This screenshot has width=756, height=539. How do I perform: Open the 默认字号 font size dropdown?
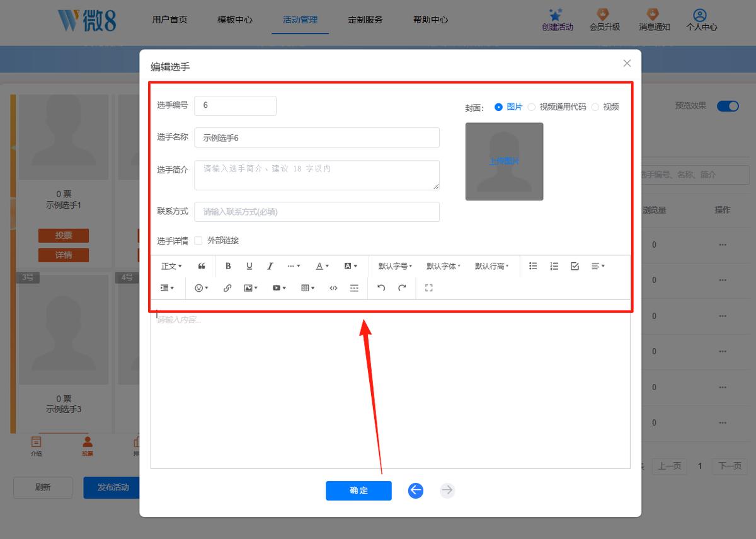click(395, 266)
